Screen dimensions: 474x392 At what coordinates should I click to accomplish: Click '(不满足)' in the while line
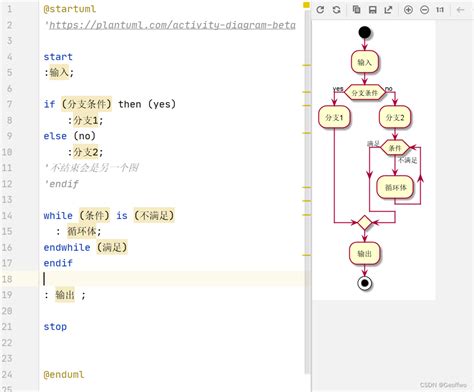[x=154, y=216]
